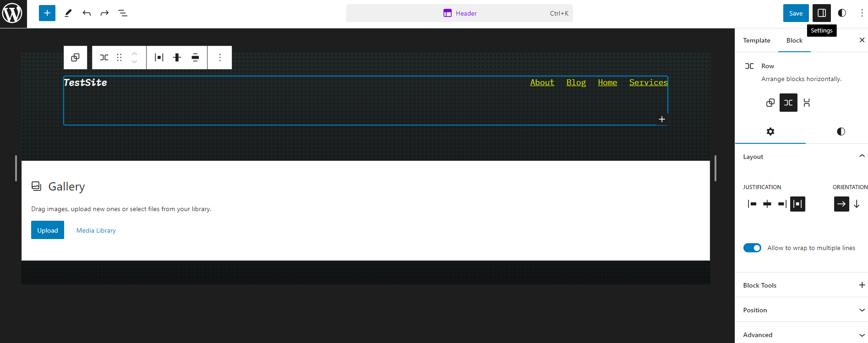Click the Home navigation link

[607, 82]
